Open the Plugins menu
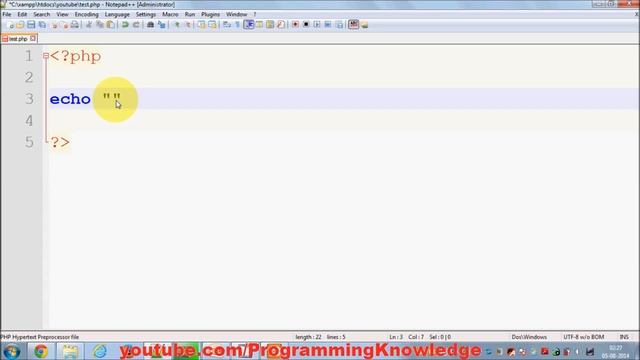Viewport: 640px width, 360px height. click(210, 14)
